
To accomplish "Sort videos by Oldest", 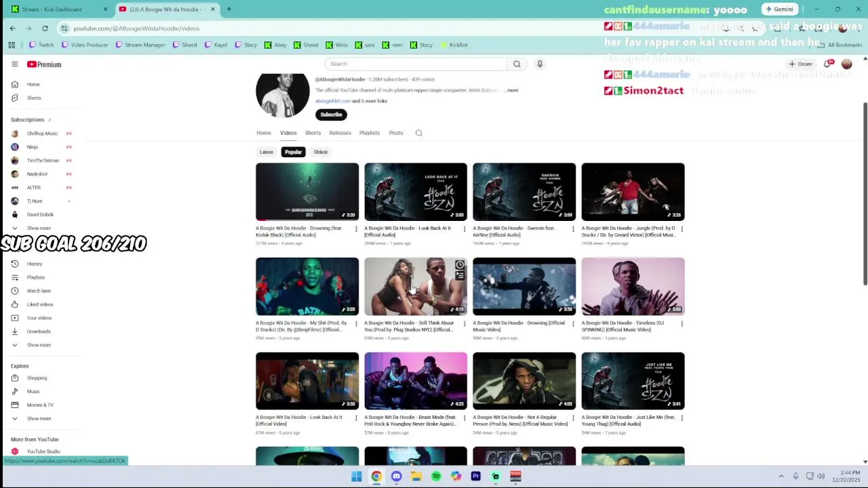I will (x=321, y=152).
